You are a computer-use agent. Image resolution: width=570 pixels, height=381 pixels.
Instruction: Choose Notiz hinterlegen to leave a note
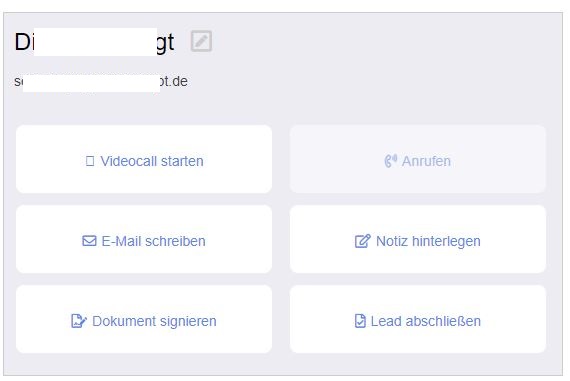click(418, 239)
